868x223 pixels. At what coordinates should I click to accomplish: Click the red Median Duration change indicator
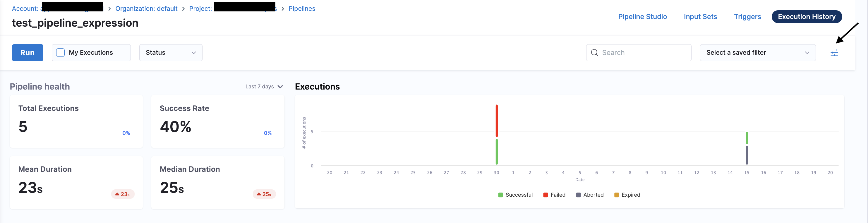[264, 194]
